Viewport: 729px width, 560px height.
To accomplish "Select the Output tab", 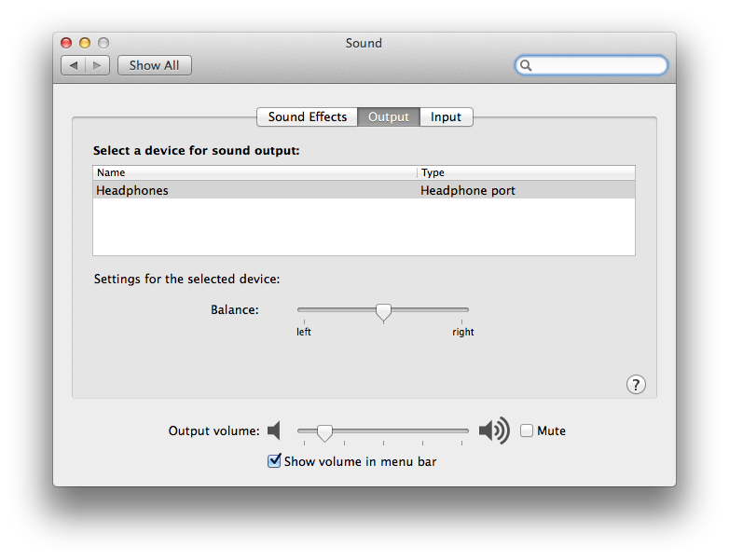I will coord(389,116).
